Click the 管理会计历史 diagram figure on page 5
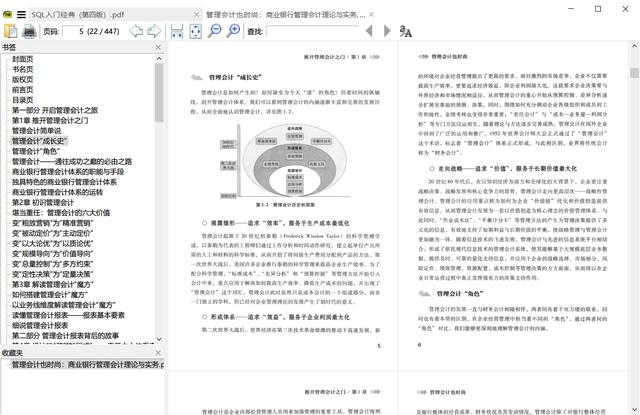Viewport: 640px width, 415px height. [x=285, y=162]
